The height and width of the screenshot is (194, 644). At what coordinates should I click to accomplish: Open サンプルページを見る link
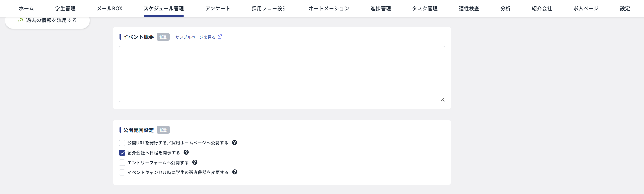point(195,37)
